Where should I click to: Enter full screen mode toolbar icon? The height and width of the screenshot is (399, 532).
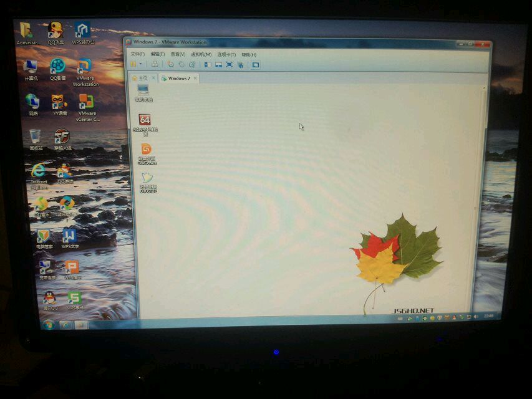pyautogui.click(x=230, y=65)
